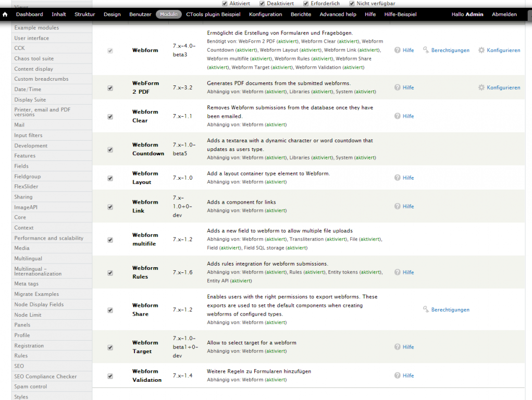Click the Abmelden logout link
The width and height of the screenshot is (532, 400).
[504, 15]
